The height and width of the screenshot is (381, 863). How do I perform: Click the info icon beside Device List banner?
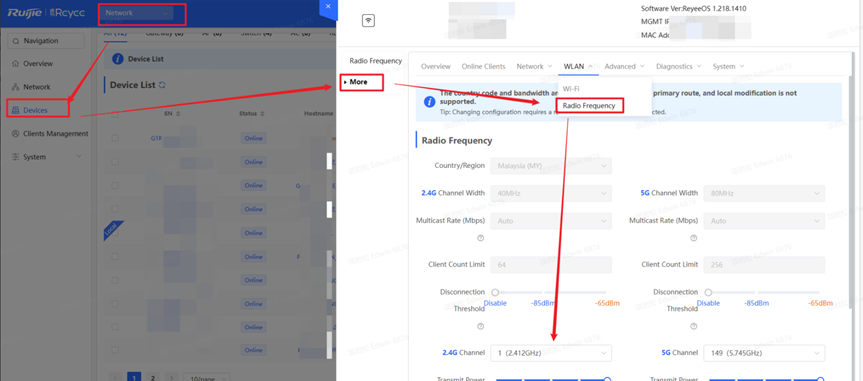pos(117,59)
